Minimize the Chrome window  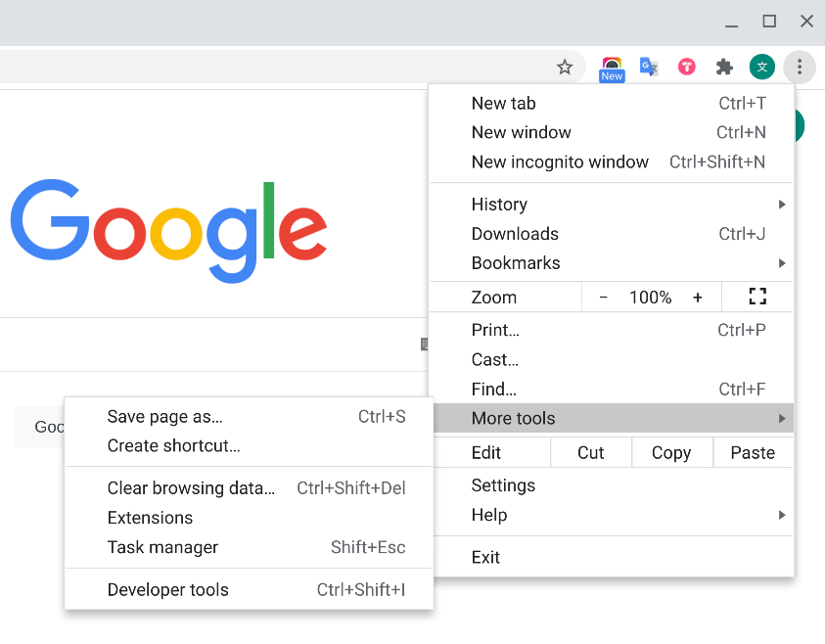731,23
